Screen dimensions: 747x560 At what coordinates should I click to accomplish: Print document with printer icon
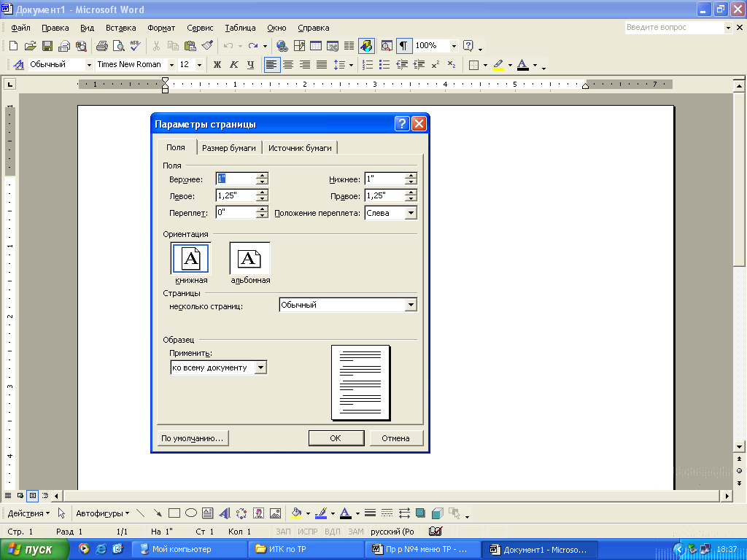(x=102, y=46)
